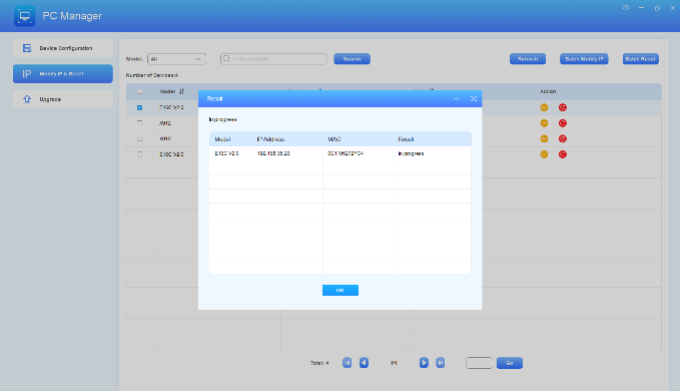Screen dimensions: 680x391
Task: Click the Action column header in main table
Action: (548, 91)
